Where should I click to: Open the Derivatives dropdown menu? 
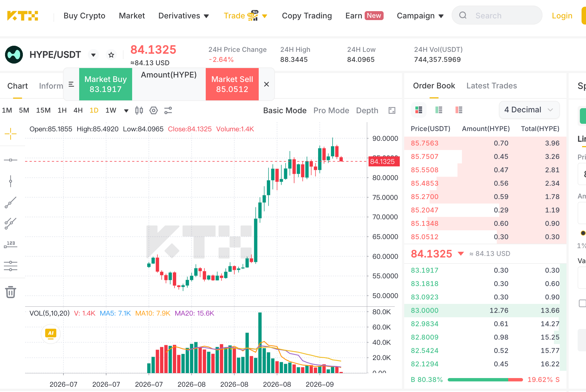[x=183, y=16]
